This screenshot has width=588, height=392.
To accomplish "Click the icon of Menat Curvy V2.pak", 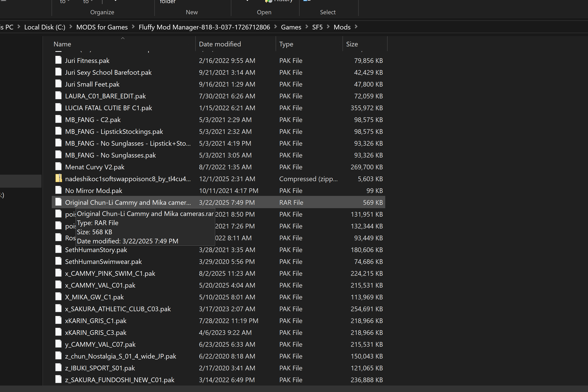I will pos(58,166).
